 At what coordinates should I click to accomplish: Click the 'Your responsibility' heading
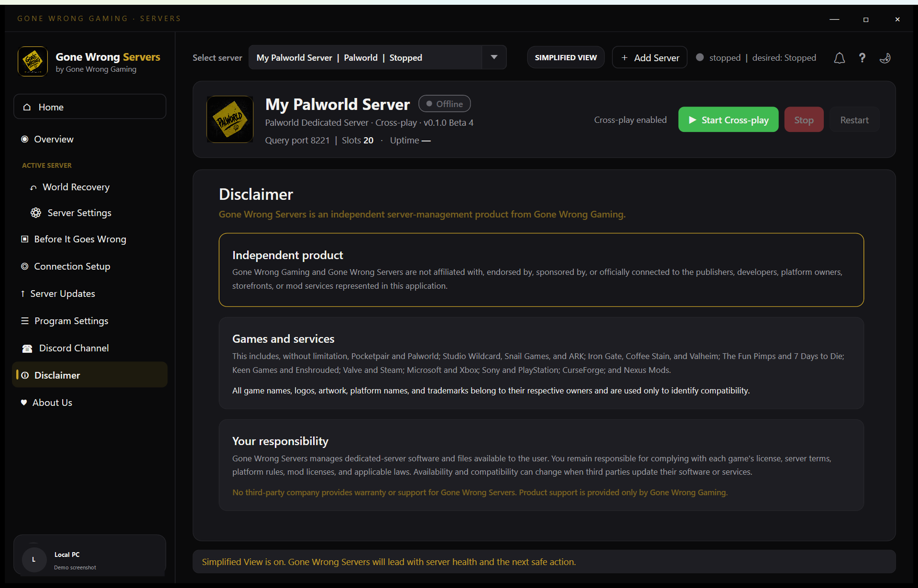coord(280,441)
